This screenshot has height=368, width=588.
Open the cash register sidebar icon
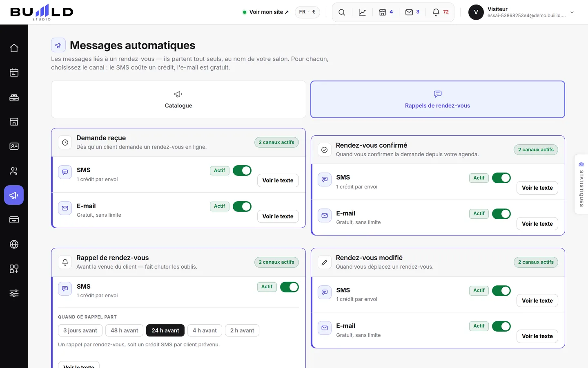pos(14,97)
